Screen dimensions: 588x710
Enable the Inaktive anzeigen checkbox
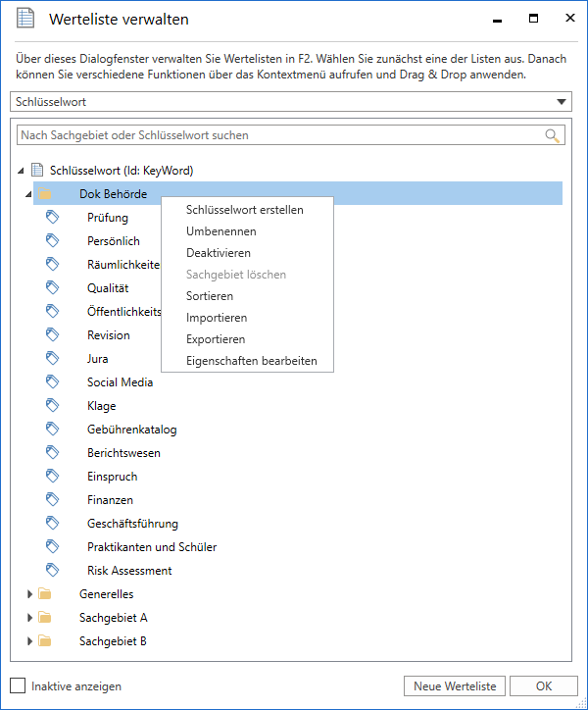pyautogui.click(x=18, y=686)
